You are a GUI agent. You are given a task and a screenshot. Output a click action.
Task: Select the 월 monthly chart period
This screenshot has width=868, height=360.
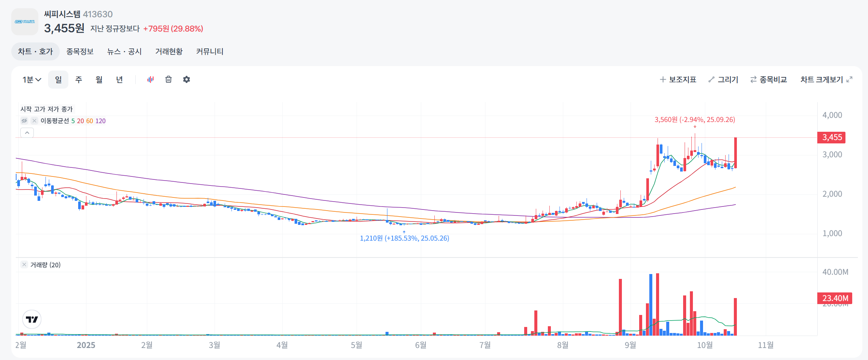click(99, 80)
